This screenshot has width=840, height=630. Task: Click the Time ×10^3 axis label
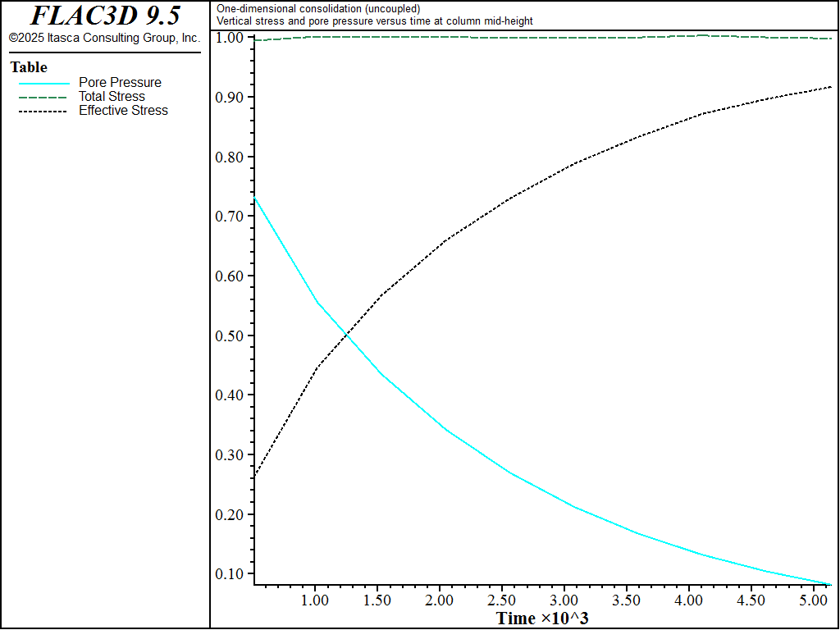click(x=542, y=619)
